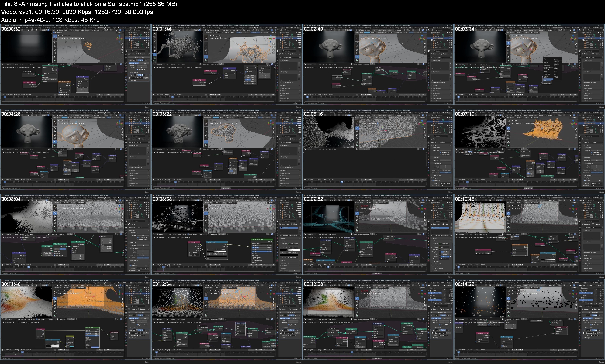In the 00:00:52 frame, expand the Advanced modifier section

[x=134, y=73]
